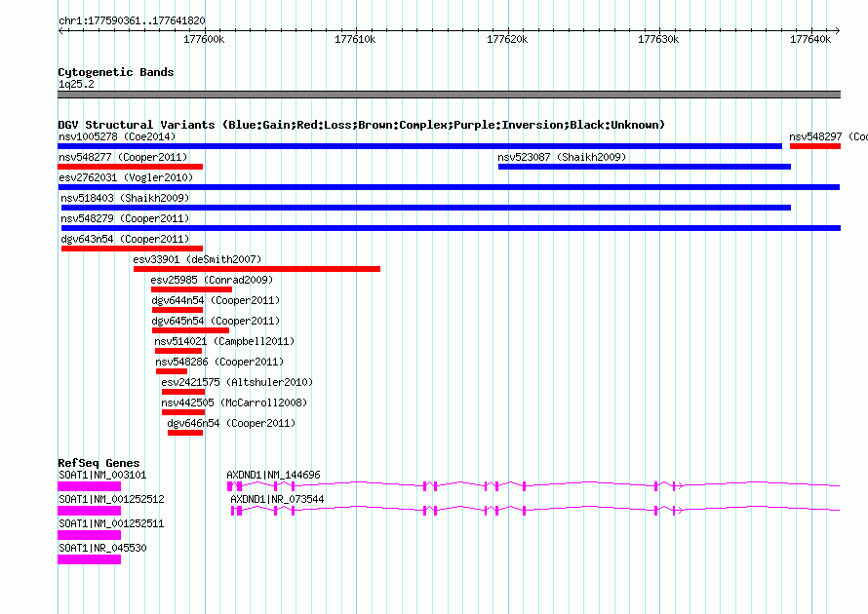Click the esv2762031 (Vogler2010) label
Viewport: 868px width, 614px height.
[126, 177]
